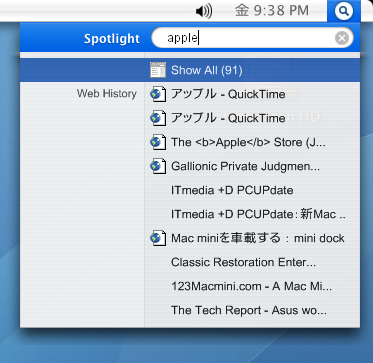Click web icon of first QuickTime result
373x363 pixels.
pyautogui.click(x=158, y=94)
